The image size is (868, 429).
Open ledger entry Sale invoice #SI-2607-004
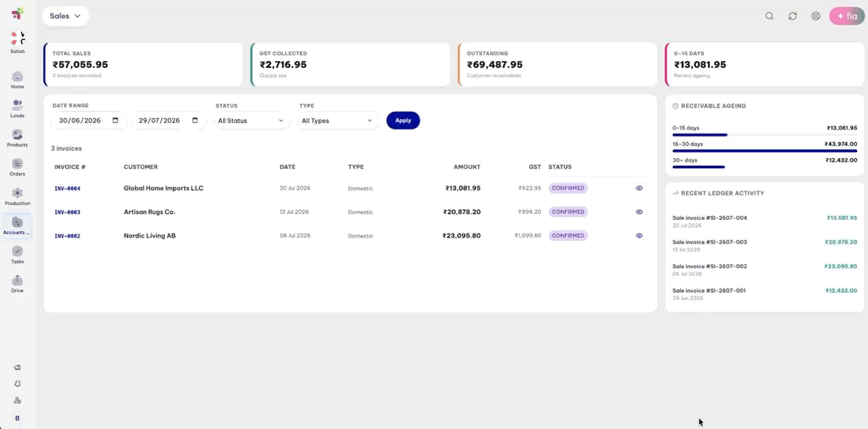click(x=709, y=218)
